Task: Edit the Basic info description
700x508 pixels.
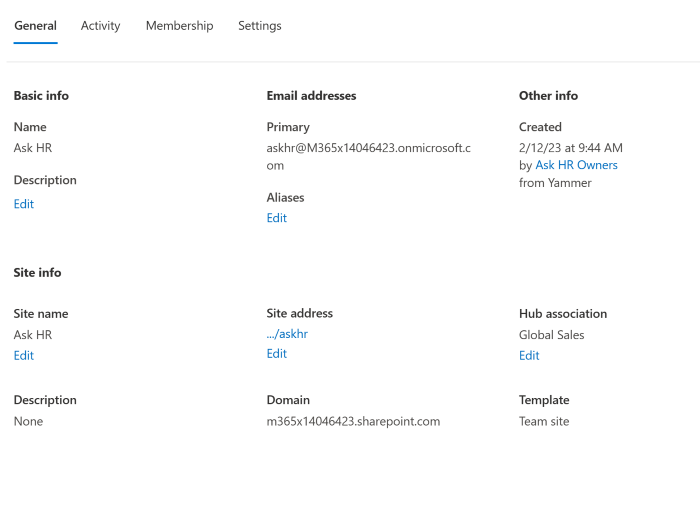Action: 24,204
